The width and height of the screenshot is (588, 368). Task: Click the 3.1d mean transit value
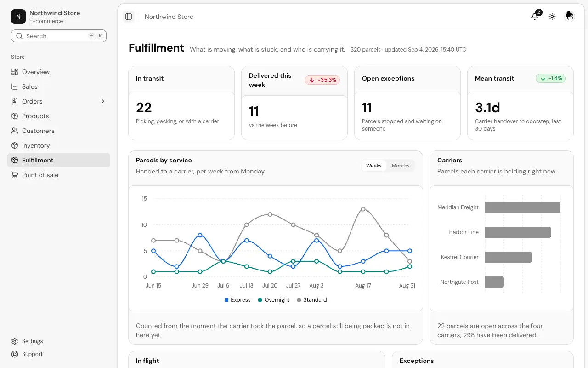(487, 108)
